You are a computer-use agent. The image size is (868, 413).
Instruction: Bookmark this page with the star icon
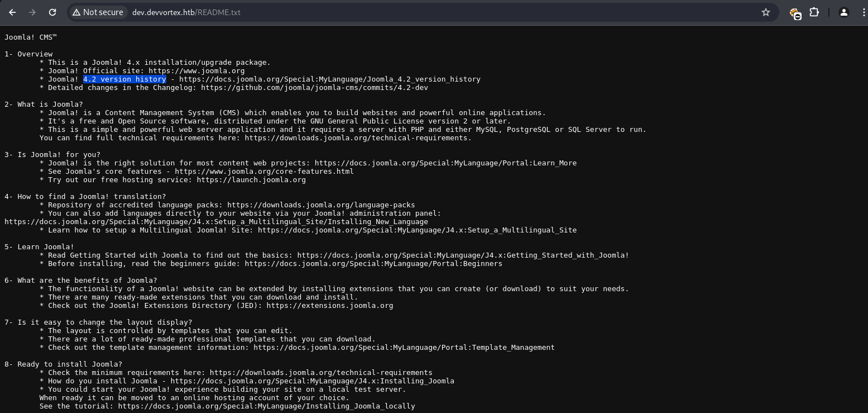(765, 12)
